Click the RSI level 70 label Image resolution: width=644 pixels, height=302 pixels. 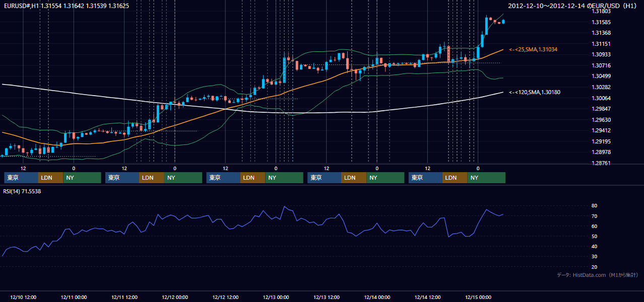[x=595, y=216]
